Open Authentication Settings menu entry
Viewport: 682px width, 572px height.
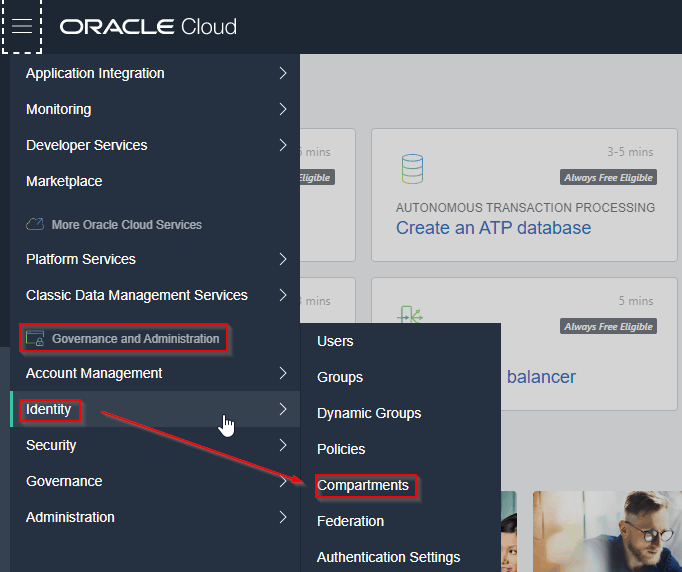[388, 557]
